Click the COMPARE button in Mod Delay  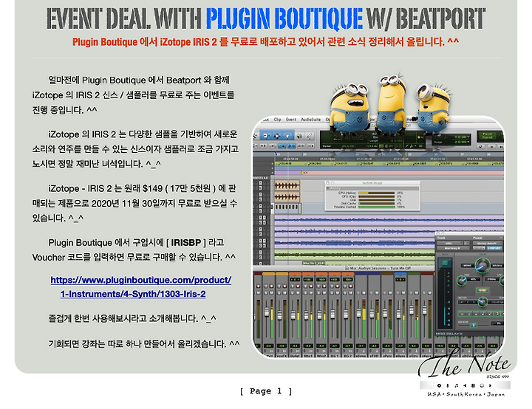tap(494, 248)
